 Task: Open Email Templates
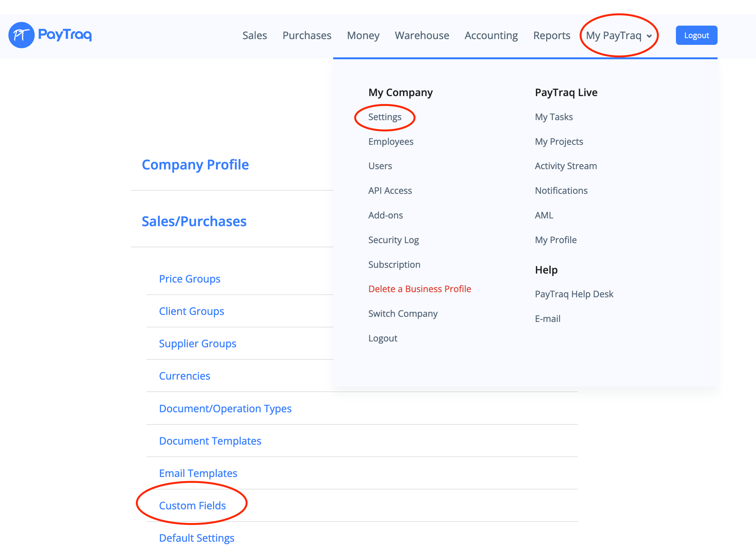pos(198,473)
